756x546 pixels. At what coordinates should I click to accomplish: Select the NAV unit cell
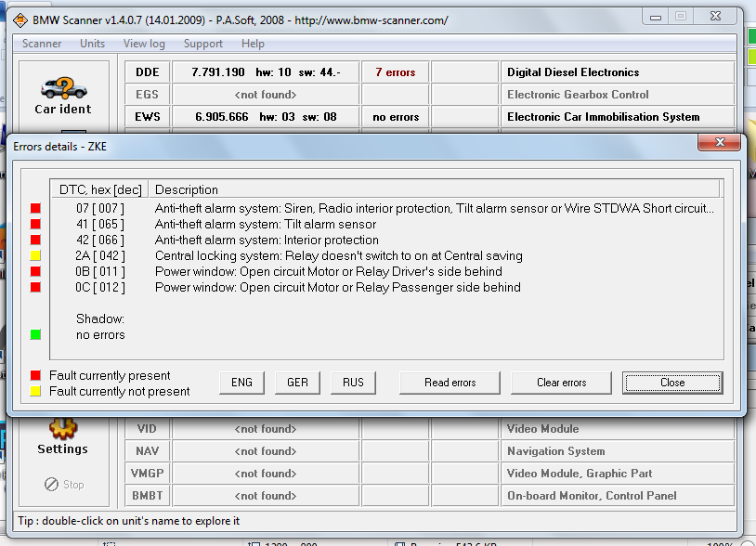coord(148,451)
